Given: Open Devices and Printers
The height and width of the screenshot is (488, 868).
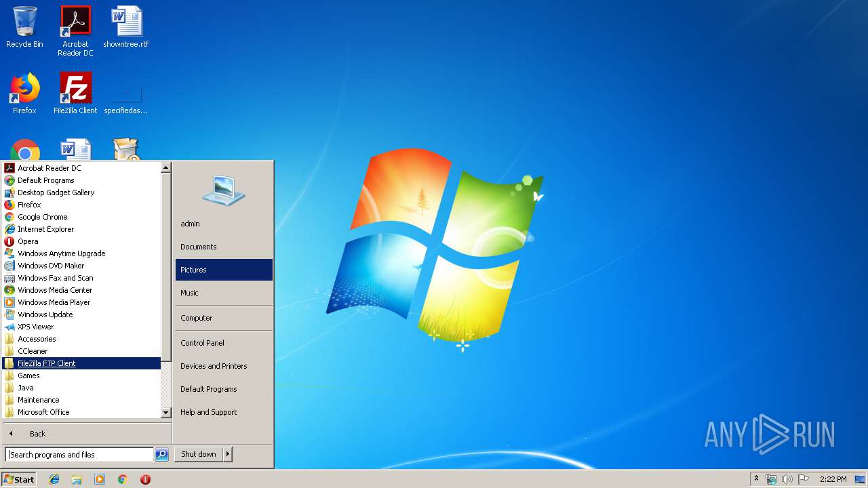Looking at the screenshot, I should [224, 366].
